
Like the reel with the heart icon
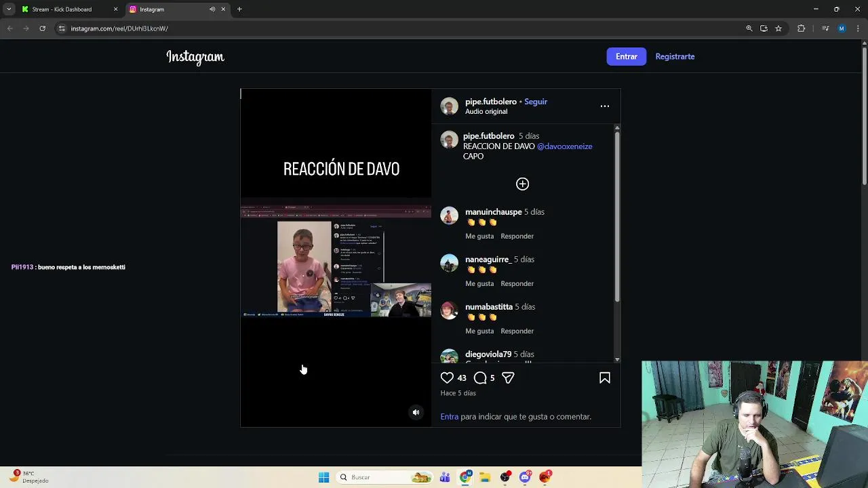447,378
